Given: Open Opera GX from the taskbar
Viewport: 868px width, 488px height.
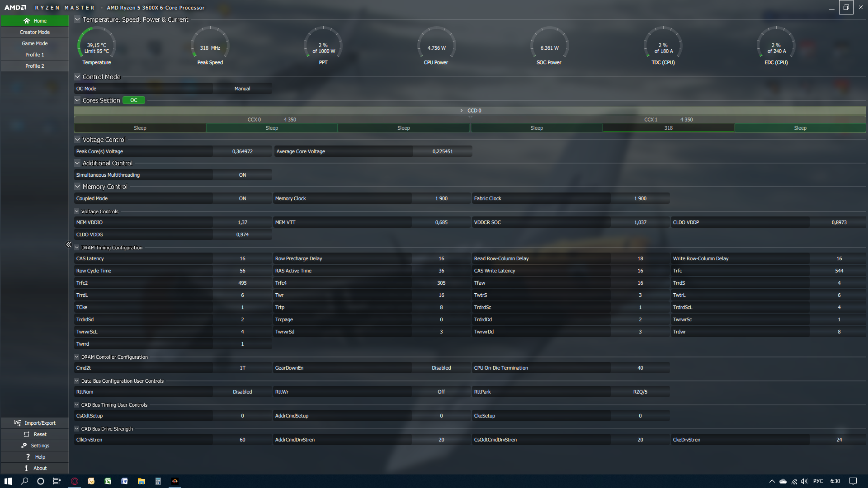Looking at the screenshot, I should 75,481.
